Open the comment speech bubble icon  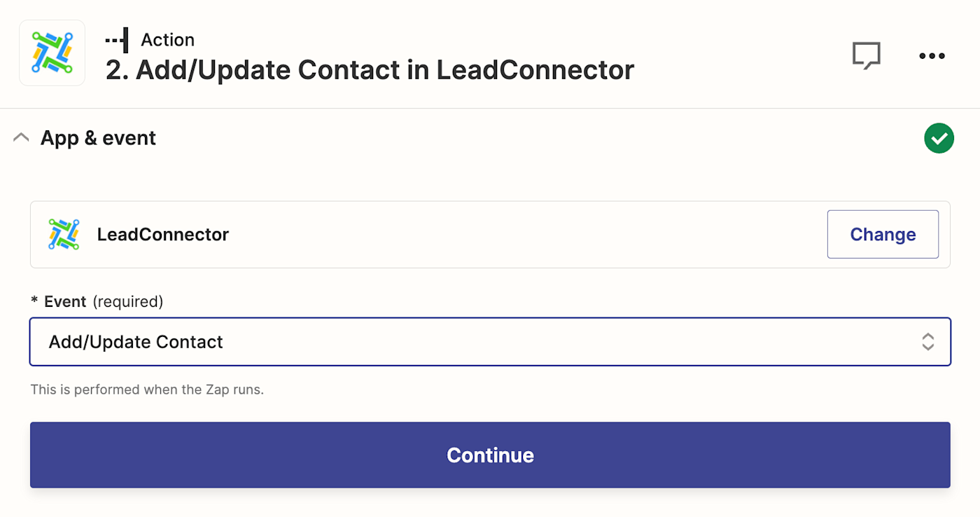866,55
